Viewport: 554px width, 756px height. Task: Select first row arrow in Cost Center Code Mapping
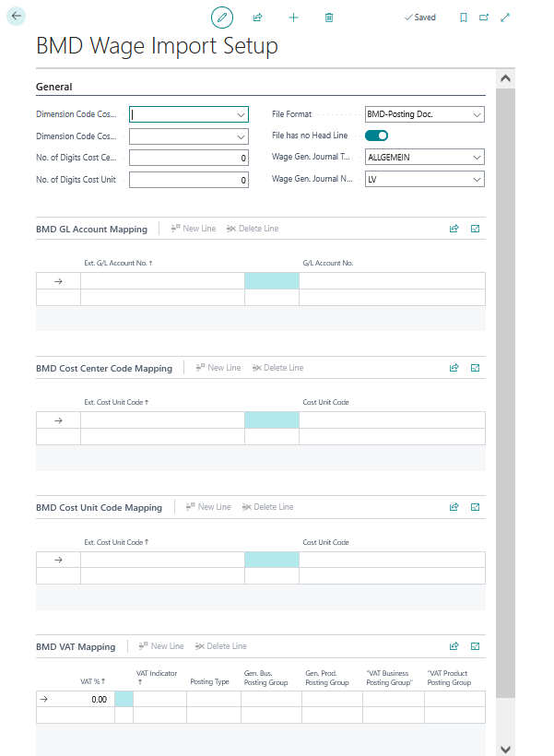[58, 420]
